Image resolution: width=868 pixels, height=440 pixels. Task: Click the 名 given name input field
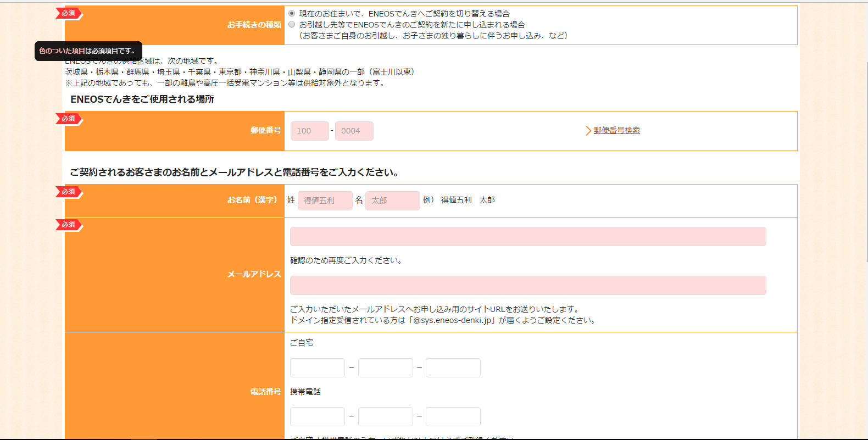[x=393, y=200]
